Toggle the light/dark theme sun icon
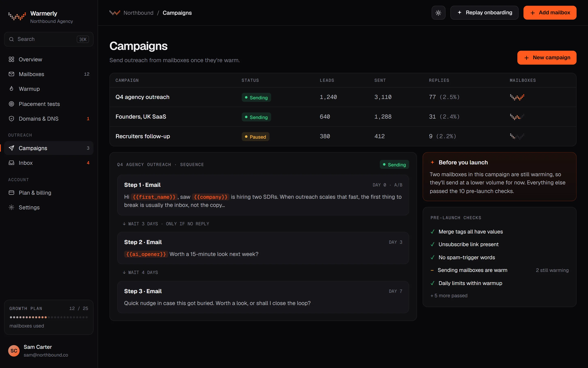 click(438, 13)
